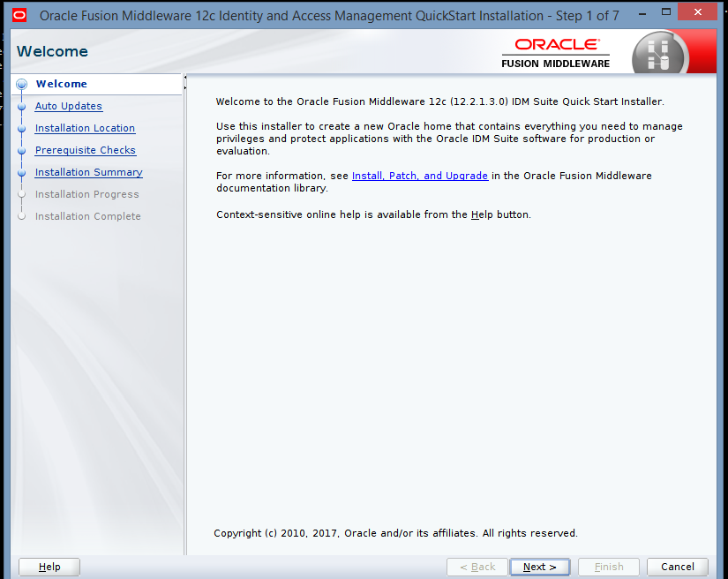This screenshot has width=728, height=579.
Task: Open the Help button
Action: click(49, 567)
